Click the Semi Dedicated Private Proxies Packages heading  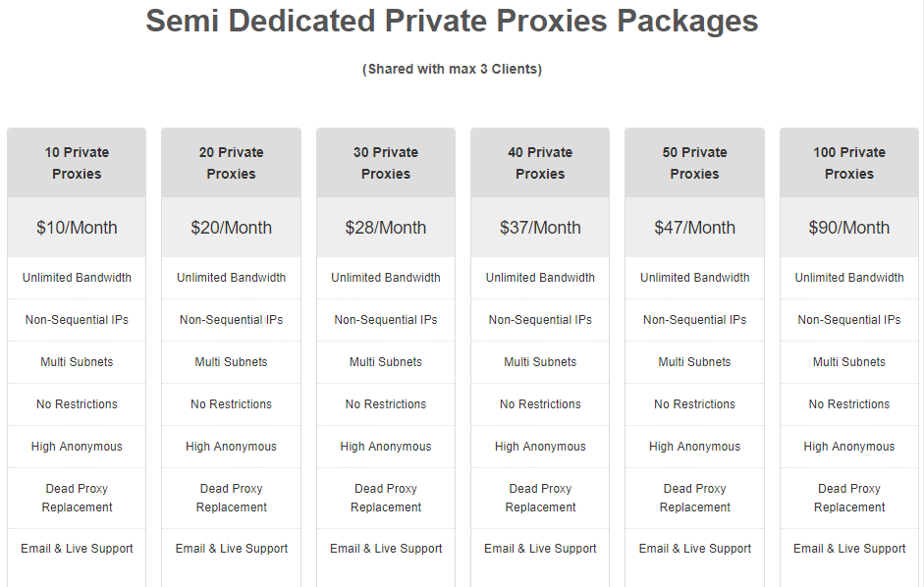(x=452, y=22)
